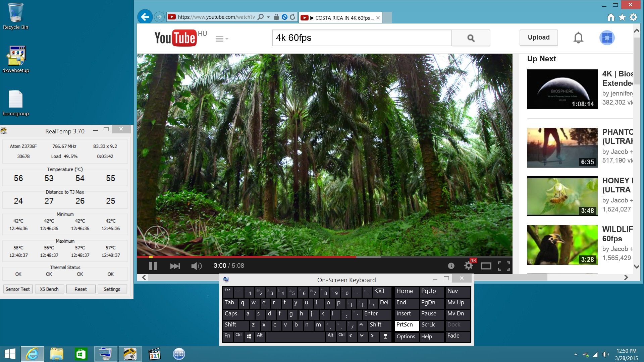Open Recycle Bin desktop icon
The image size is (644, 362).
point(15,16)
